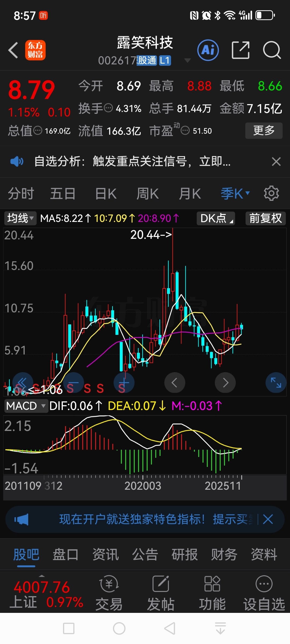
Task: Expand the 上证 index bar
Action: pos(42,576)
